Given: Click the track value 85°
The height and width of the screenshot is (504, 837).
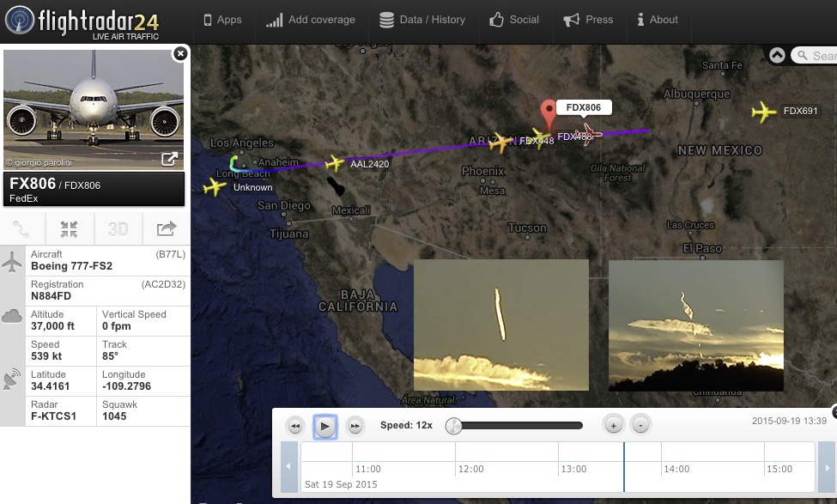Looking at the screenshot, I should pos(110,356).
